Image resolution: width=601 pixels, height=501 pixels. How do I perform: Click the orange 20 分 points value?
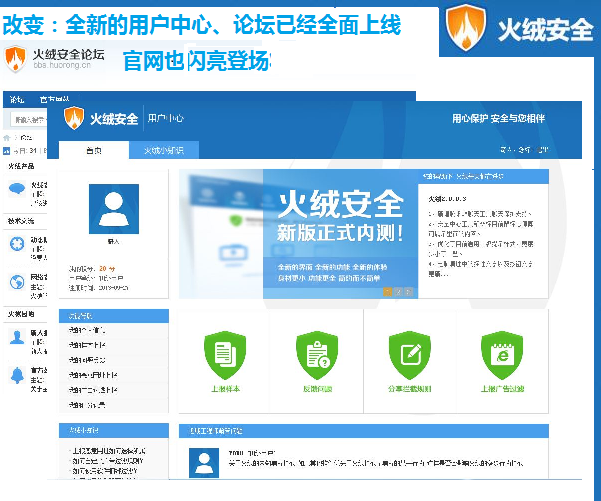pos(107,269)
